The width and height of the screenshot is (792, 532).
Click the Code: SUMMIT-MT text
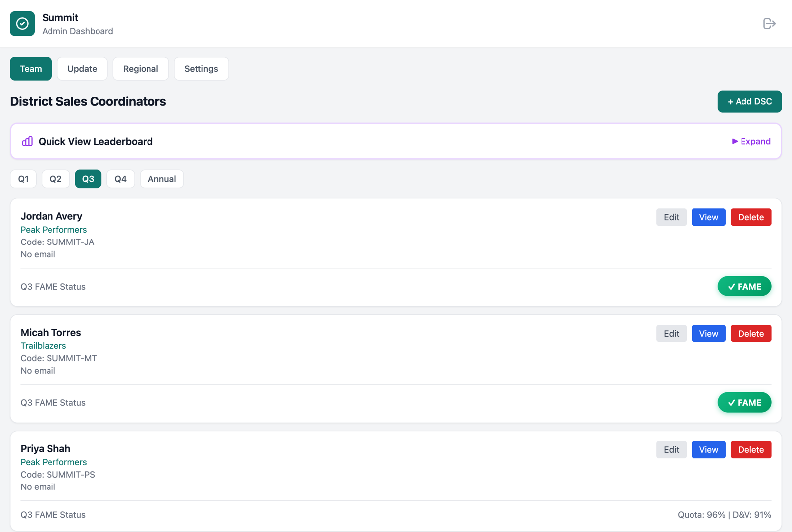(59, 358)
